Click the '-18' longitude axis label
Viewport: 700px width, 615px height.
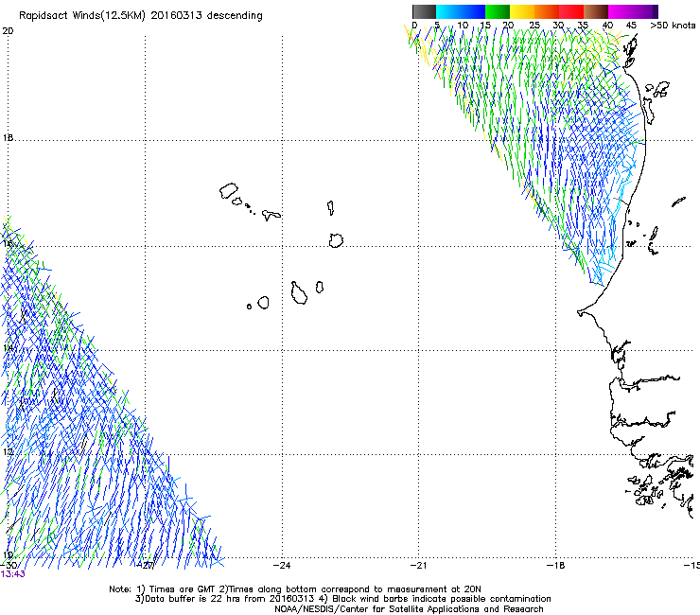click(x=556, y=566)
